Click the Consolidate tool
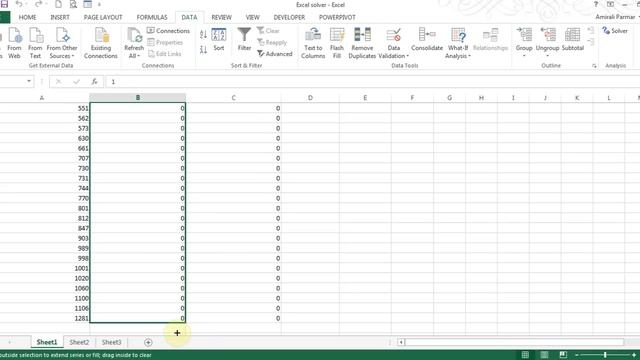 (x=427, y=40)
